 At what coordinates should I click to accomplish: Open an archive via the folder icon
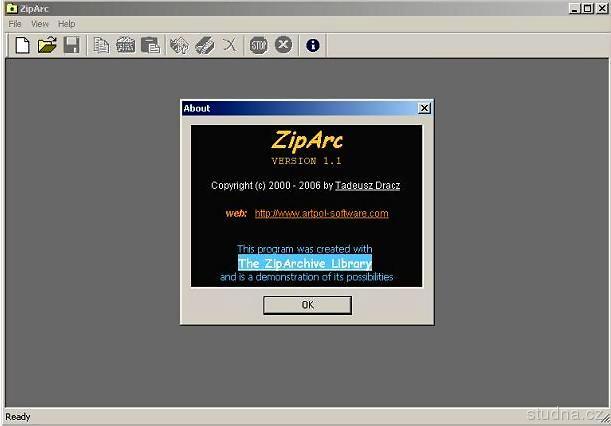pyautogui.click(x=47, y=45)
